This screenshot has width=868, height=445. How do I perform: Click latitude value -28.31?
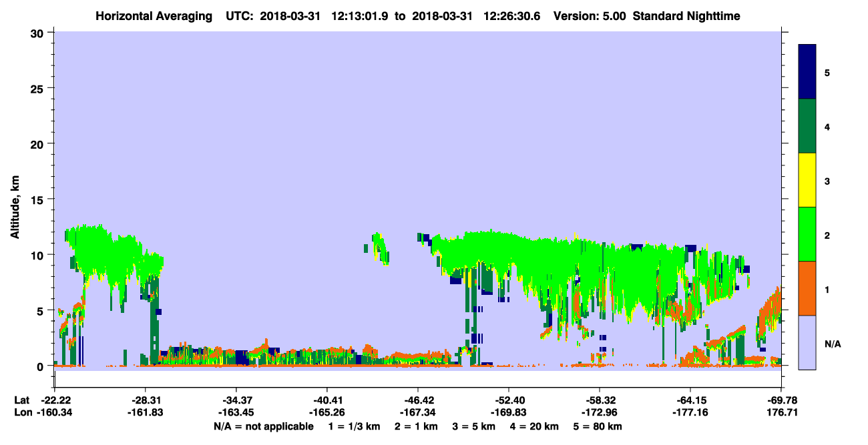click(x=146, y=400)
